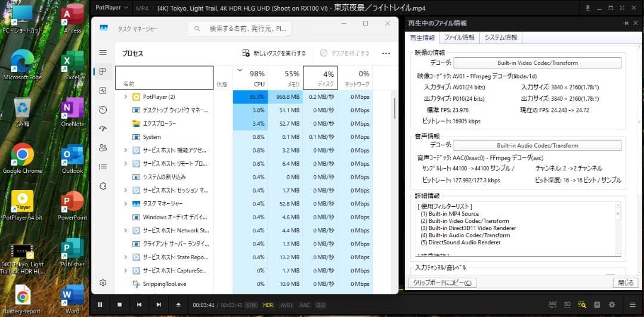The image size is (644, 317).
Task: Click the AAC audio codec badge
Action: click(305, 305)
